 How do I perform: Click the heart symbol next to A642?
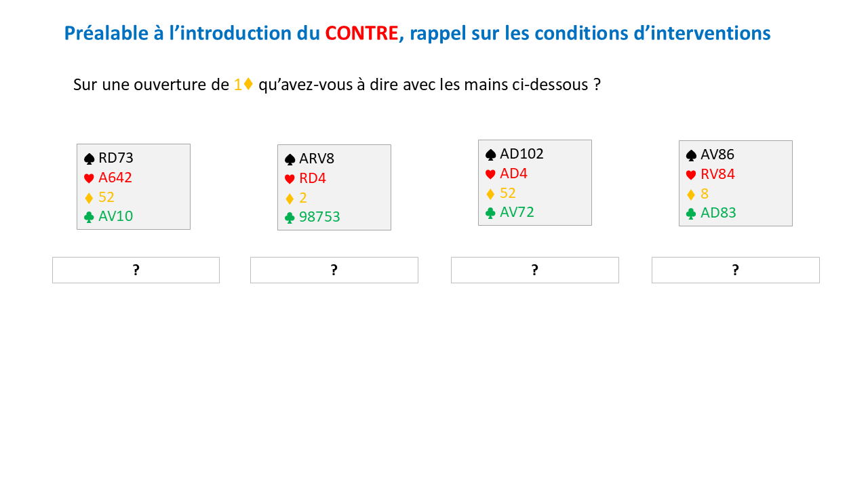(x=89, y=178)
